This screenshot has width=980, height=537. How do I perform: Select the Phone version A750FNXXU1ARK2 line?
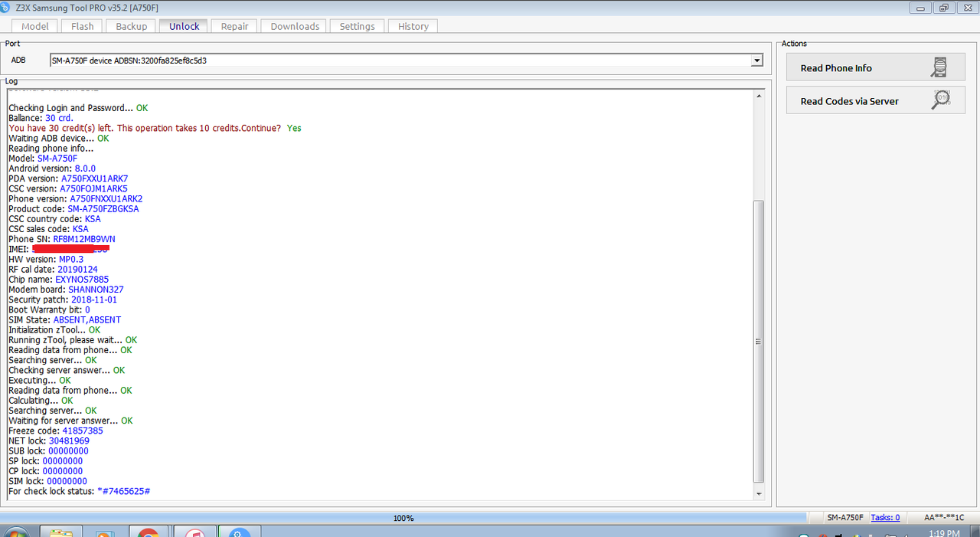click(76, 198)
